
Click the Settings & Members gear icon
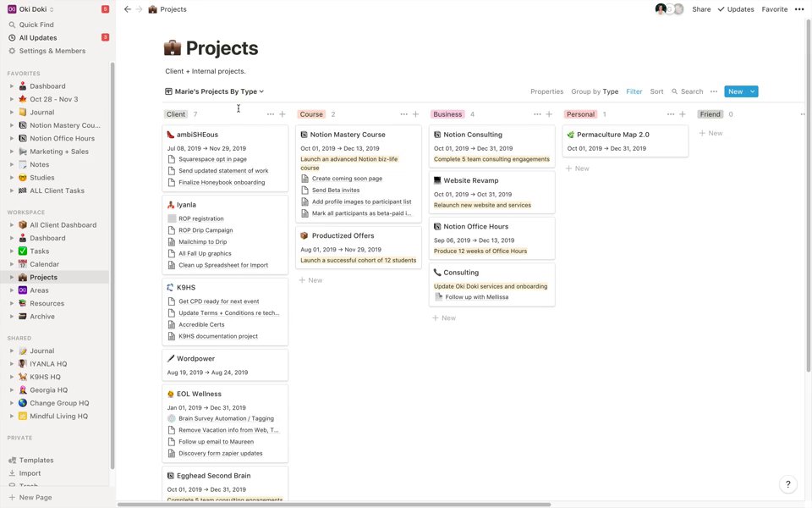(12, 51)
